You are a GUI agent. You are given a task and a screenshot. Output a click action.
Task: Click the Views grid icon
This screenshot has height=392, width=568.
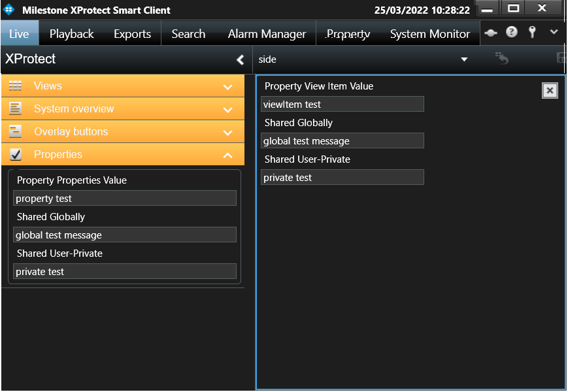(x=15, y=86)
